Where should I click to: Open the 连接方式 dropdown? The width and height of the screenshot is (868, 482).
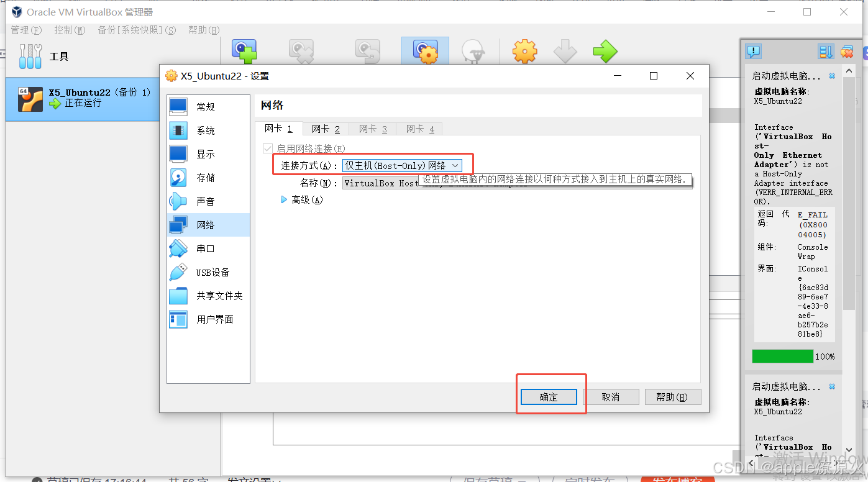(x=402, y=165)
